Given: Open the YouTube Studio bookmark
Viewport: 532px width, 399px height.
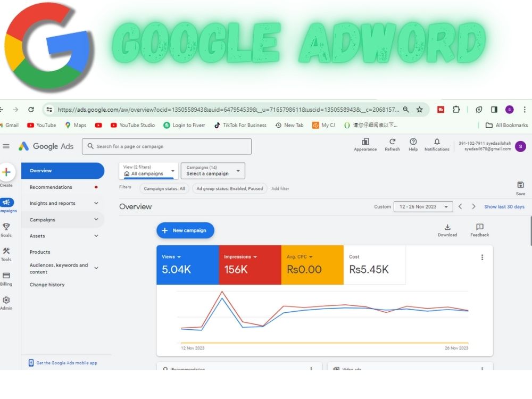Looking at the screenshot, I should coord(132,125).
